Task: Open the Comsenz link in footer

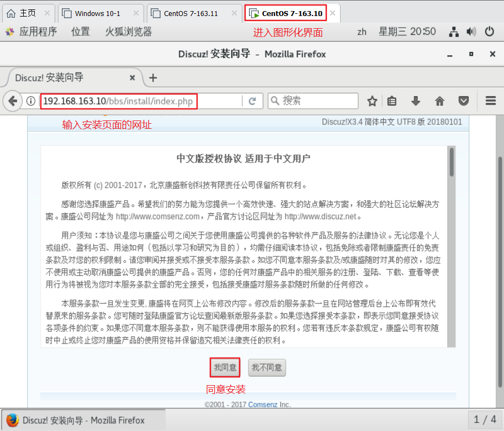Action: pyautogui.click(x=263, y=404)
